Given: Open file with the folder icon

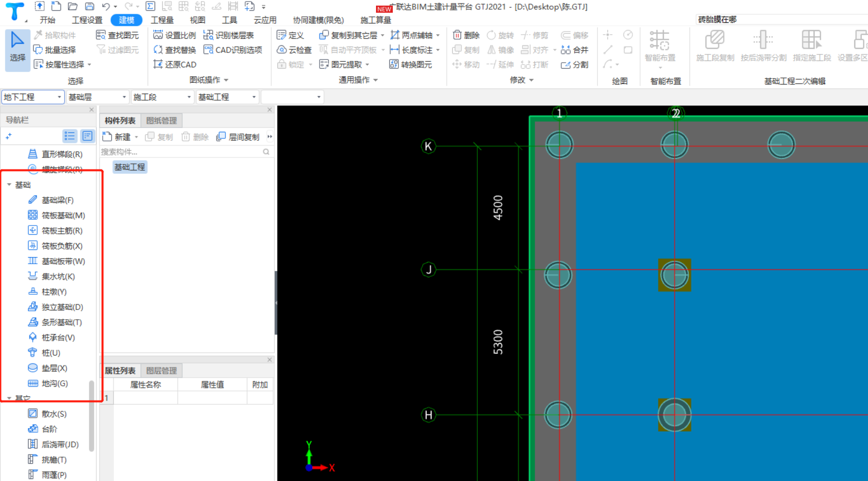Looking at the screenshot, I should (73, 6).
